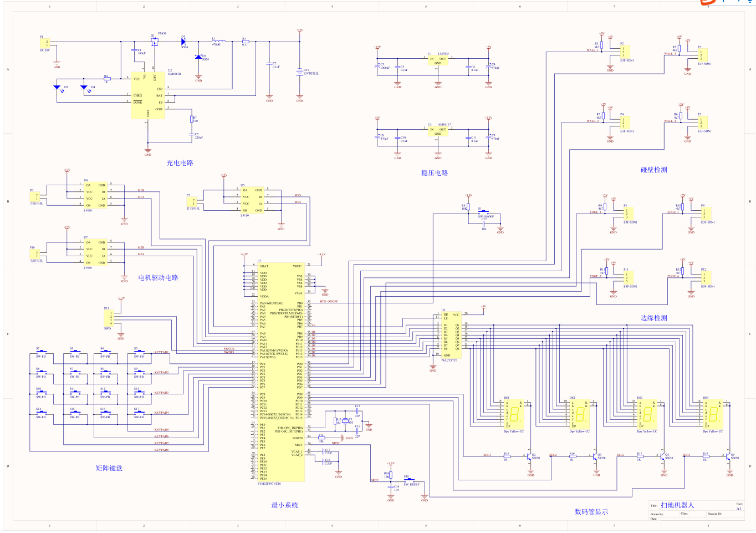Screen dimensions: 756x533
Task: Select the BTN_ONOFF net label
Action: click(329, 301)
